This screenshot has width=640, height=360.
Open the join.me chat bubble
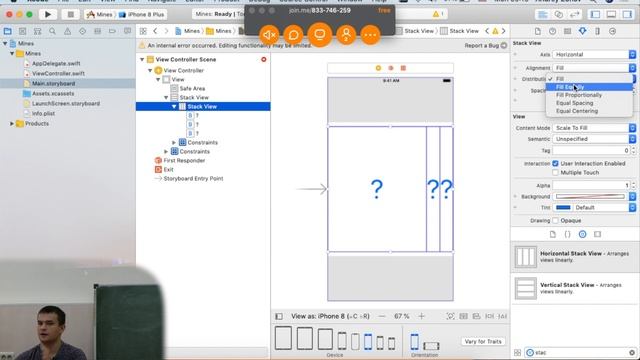pos(293,35)
